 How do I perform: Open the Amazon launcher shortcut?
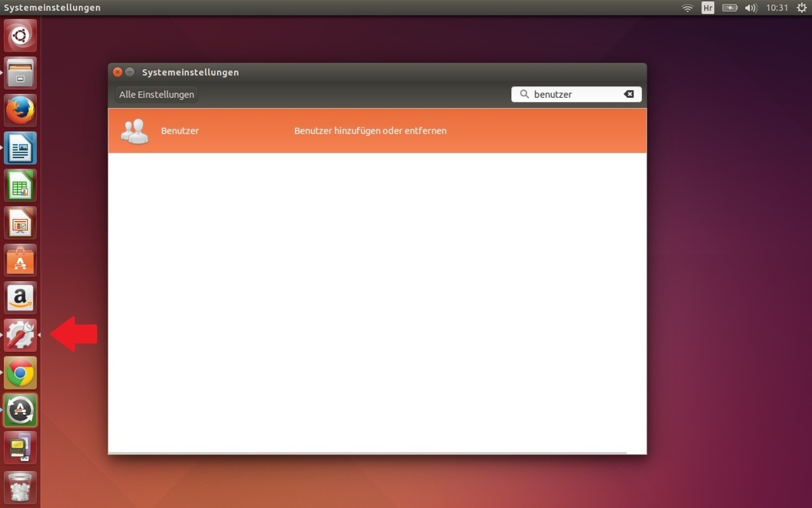click(20, 298)
